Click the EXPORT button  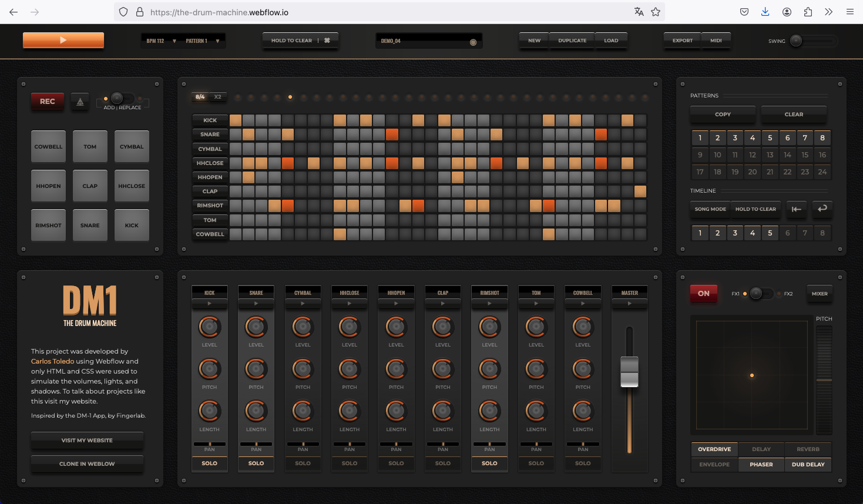point(683,41)
